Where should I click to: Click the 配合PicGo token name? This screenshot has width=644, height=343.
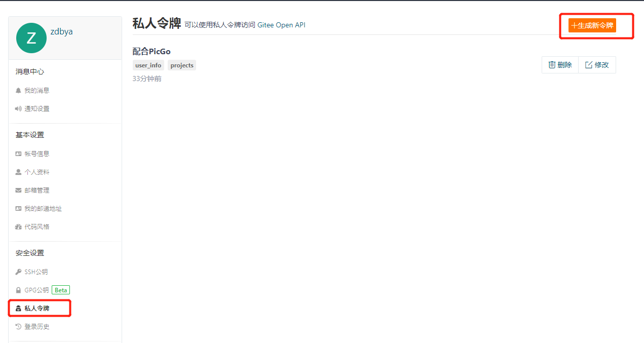(151, 51)
